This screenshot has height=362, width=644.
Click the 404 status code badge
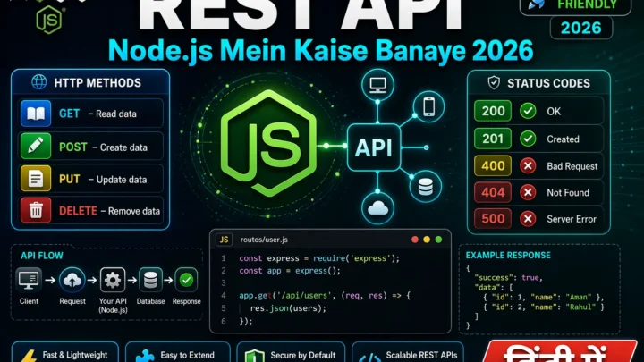[493, 192]
